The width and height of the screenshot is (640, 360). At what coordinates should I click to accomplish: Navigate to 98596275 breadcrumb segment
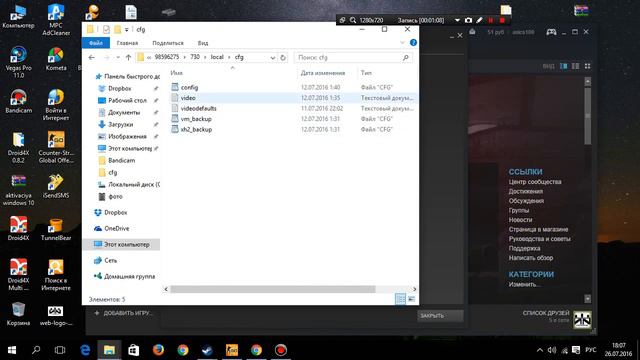[167, 57]
